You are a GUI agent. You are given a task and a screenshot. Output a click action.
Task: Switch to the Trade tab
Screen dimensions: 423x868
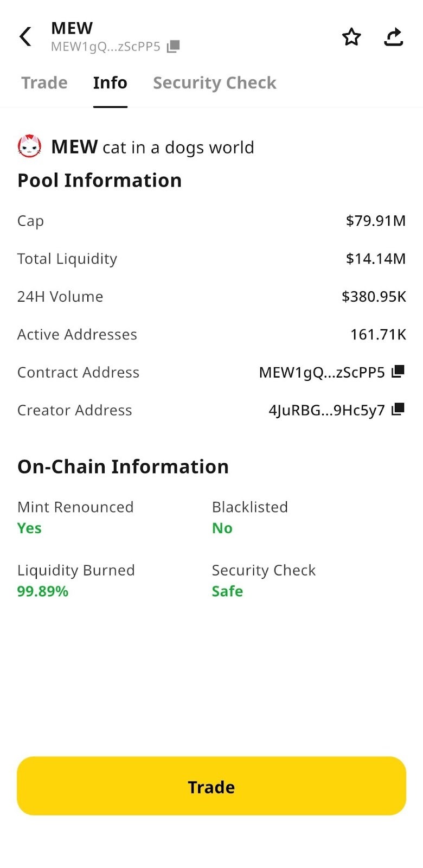(x=44, y=83)
